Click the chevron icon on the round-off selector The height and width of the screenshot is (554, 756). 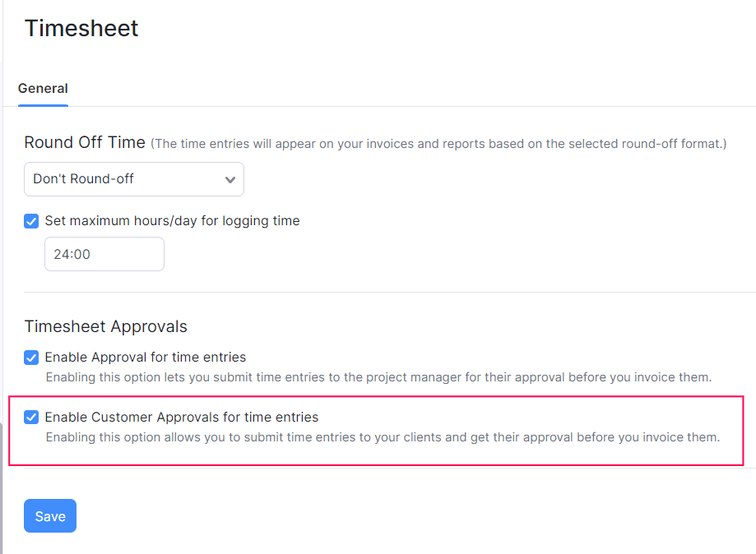pos(230,179)
